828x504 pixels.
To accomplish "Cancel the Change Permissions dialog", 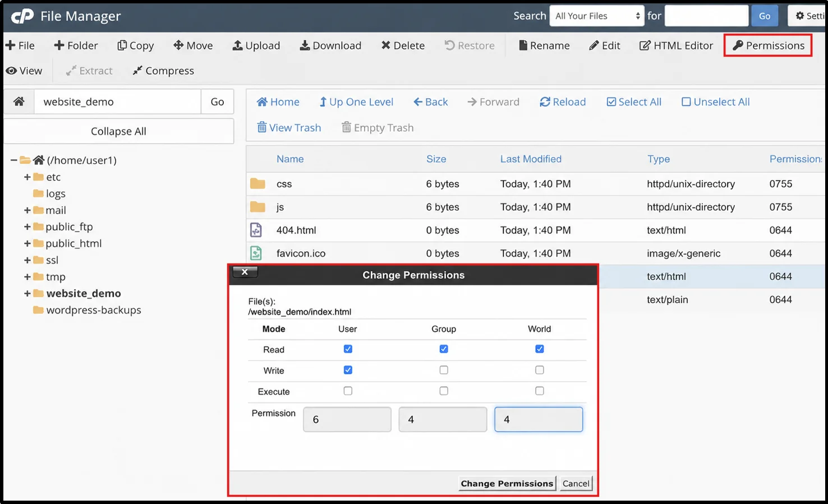I will 576,483.
